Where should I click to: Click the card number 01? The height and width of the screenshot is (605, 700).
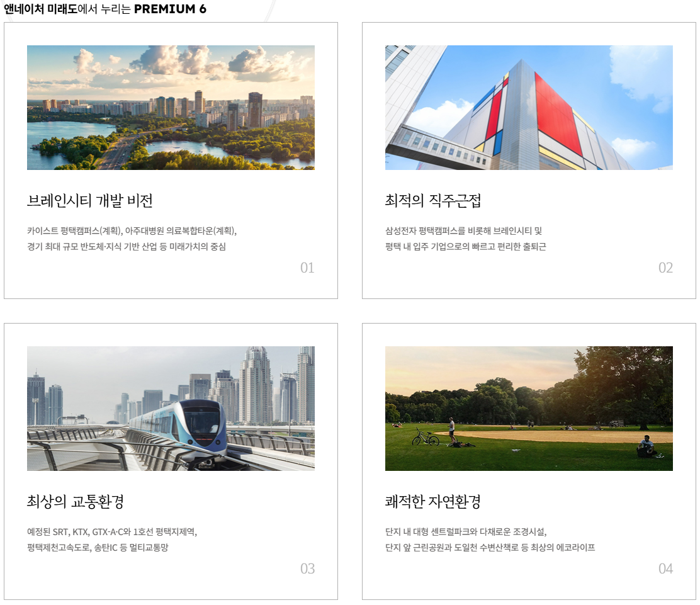point(307,268)
